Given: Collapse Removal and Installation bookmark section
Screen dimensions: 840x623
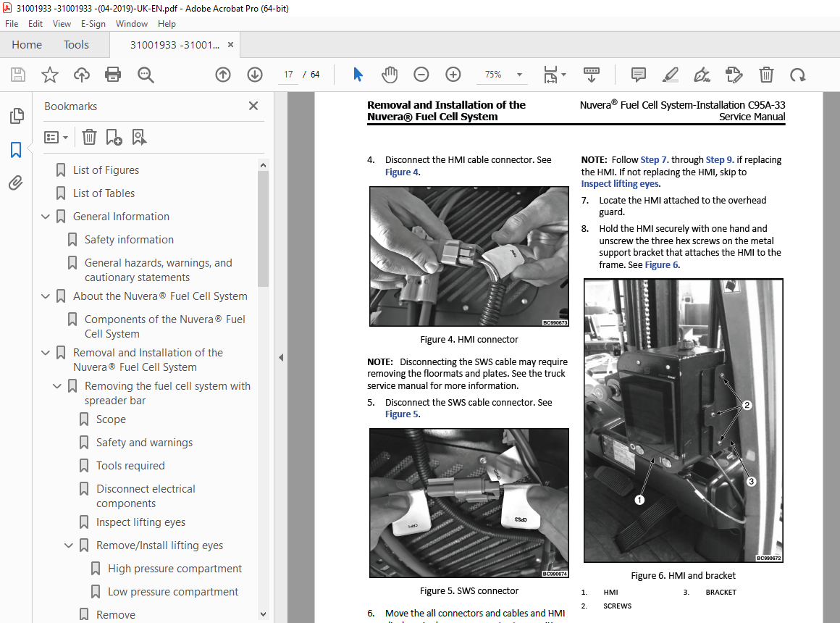Looking at the screenshot, I should coord(46,353).
